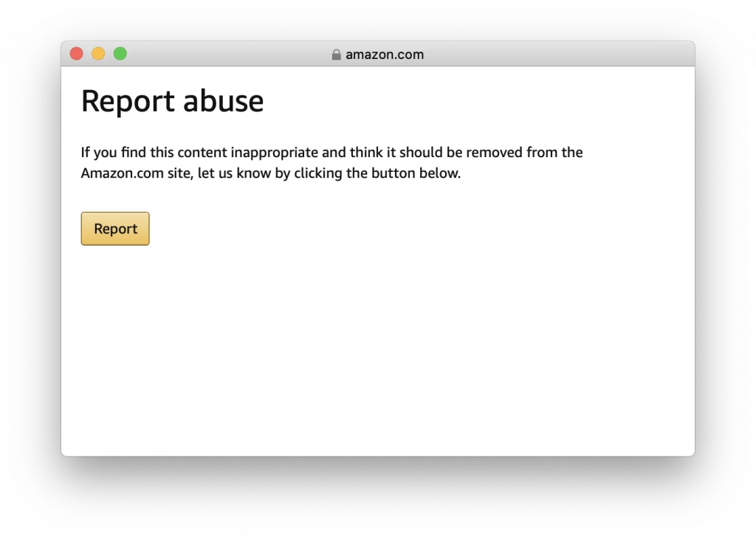Click the amazon.com domain label
The image size is (756, 537).
click(384, 54)
